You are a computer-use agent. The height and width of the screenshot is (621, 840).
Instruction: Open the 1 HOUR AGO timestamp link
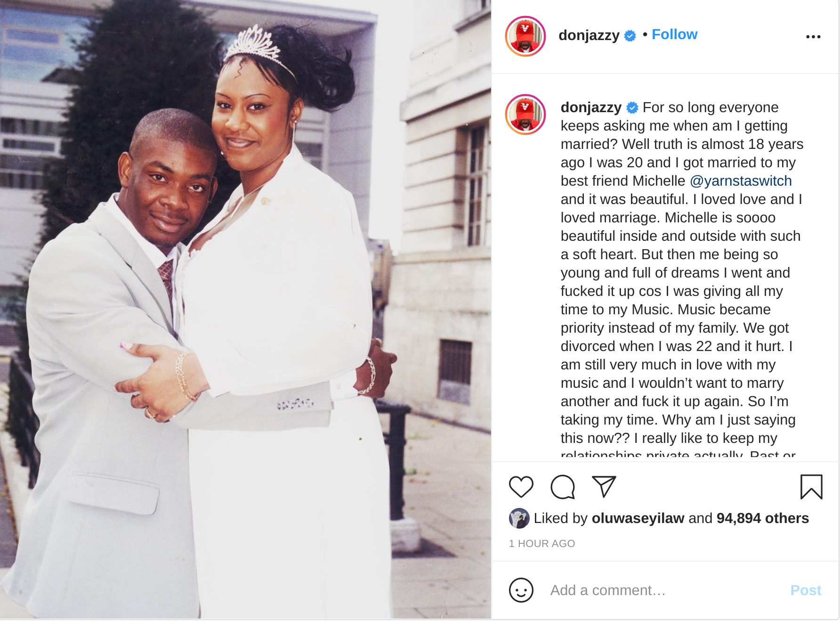click(x=541, y=544)
